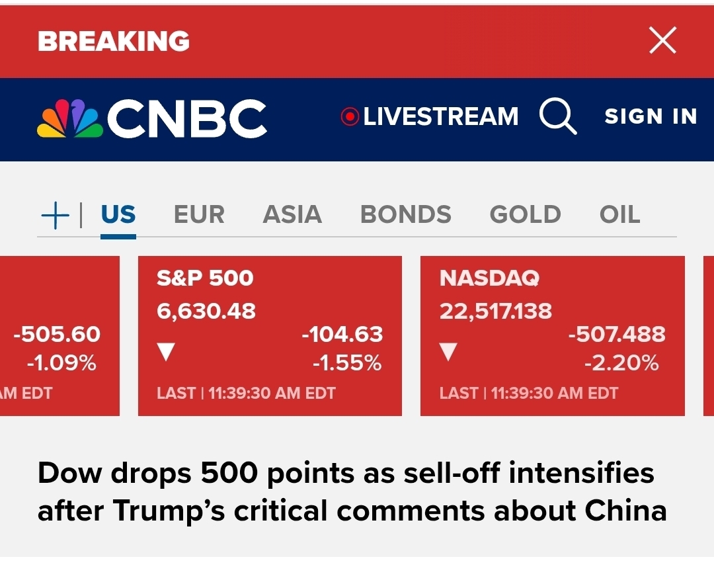714x588 pixels.
Task: Open the partially visible Dow quote card
Action: pyautogui.click(x=59, y=336)
